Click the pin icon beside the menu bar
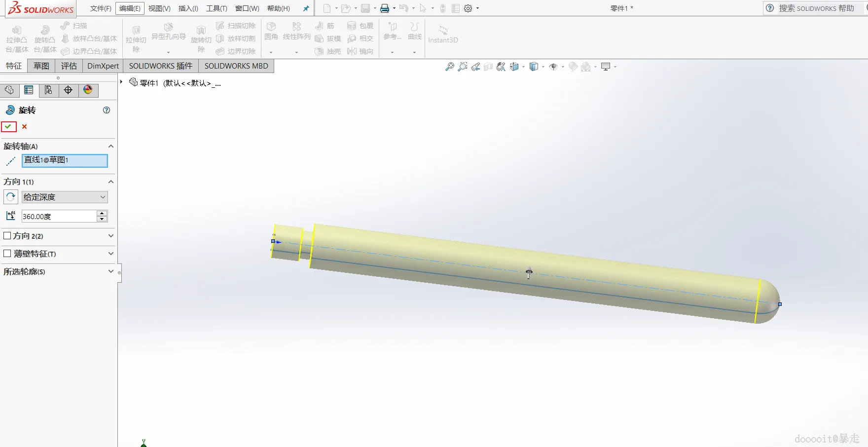The image size is (868, 447). click(306, 8)
